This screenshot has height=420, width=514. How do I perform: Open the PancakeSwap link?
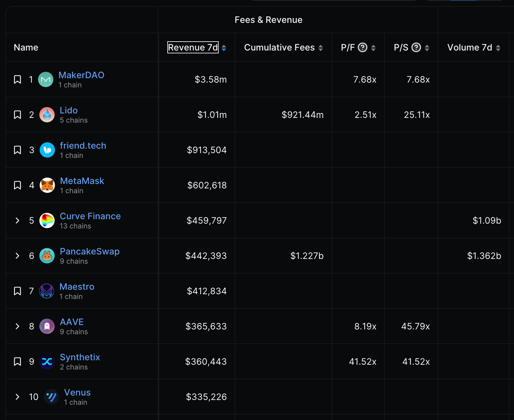pos(90,251)
